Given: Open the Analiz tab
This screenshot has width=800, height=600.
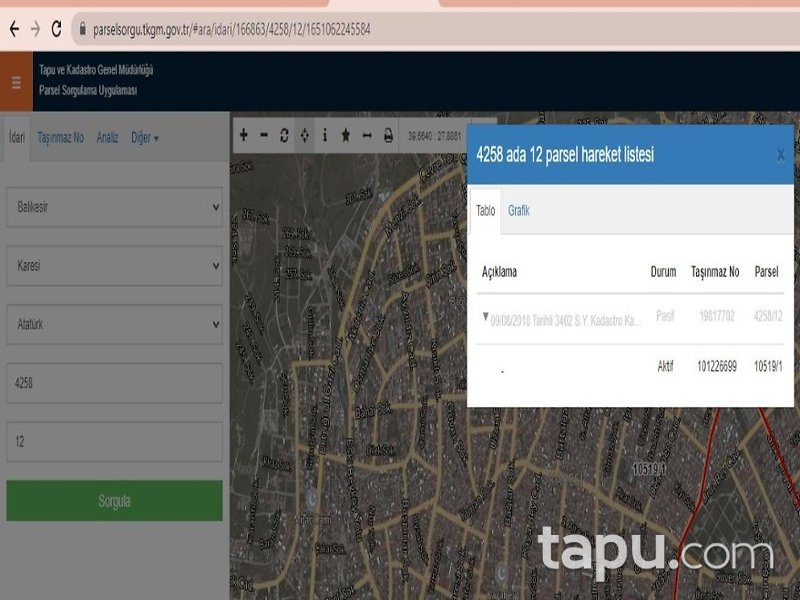Looking at the screenshot, I should tap(107, 138).
